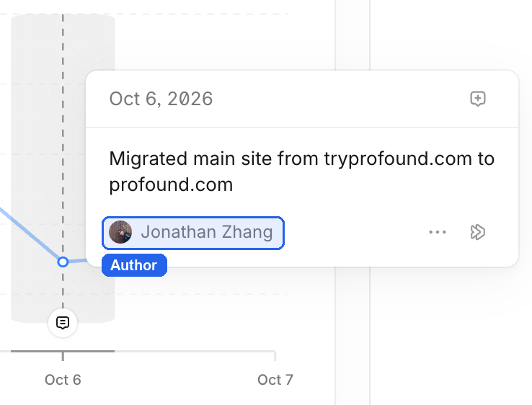This screenshot has height=405, width=532.
Task: Click the double-chevron next annotation icon
Action: pyautogui.click(x=478, y=232)
